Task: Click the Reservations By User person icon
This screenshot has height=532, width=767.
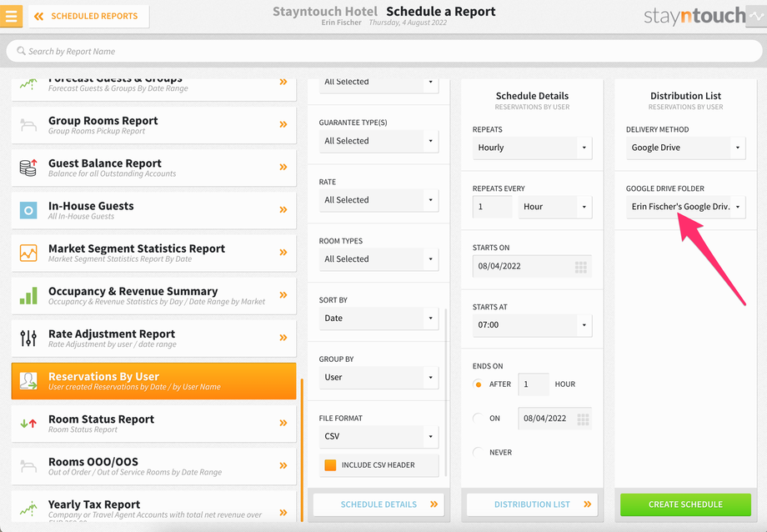Action: pos(28,381)
